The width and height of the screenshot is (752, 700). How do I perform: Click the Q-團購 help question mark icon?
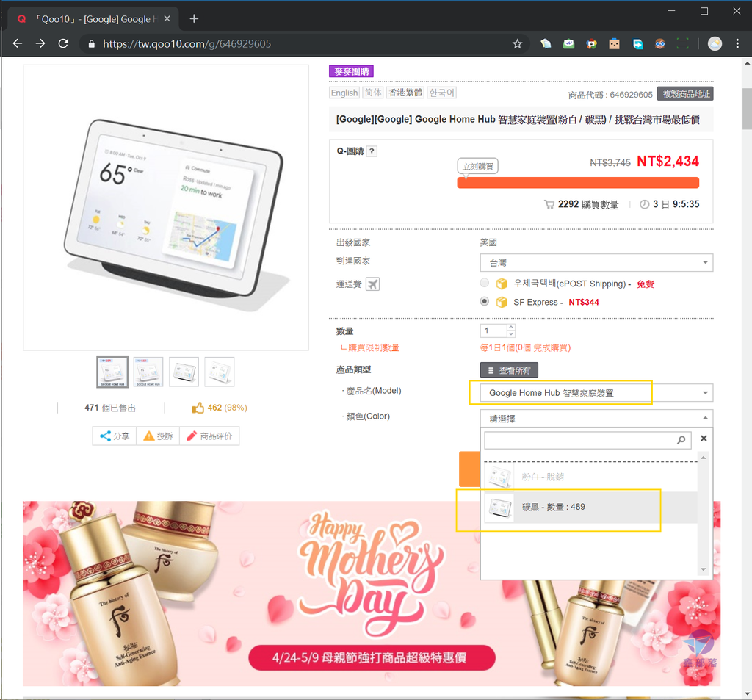click(x=372, y=151)
